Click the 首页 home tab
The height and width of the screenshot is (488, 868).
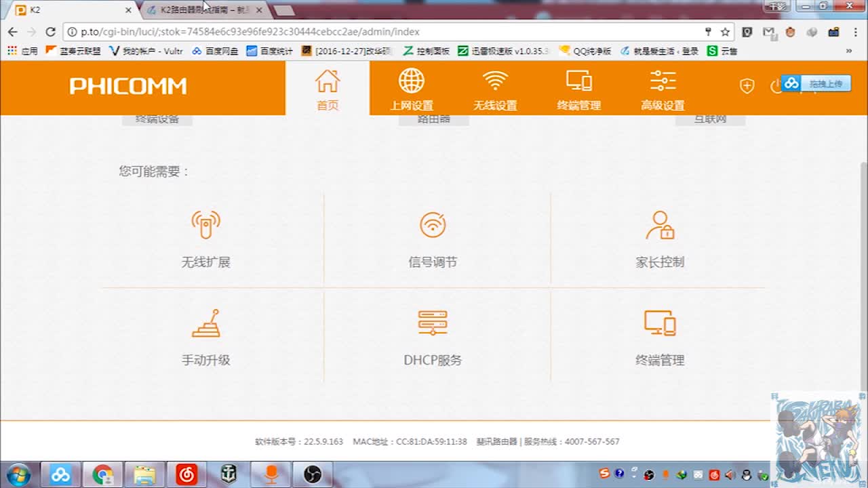pos(328,89)
